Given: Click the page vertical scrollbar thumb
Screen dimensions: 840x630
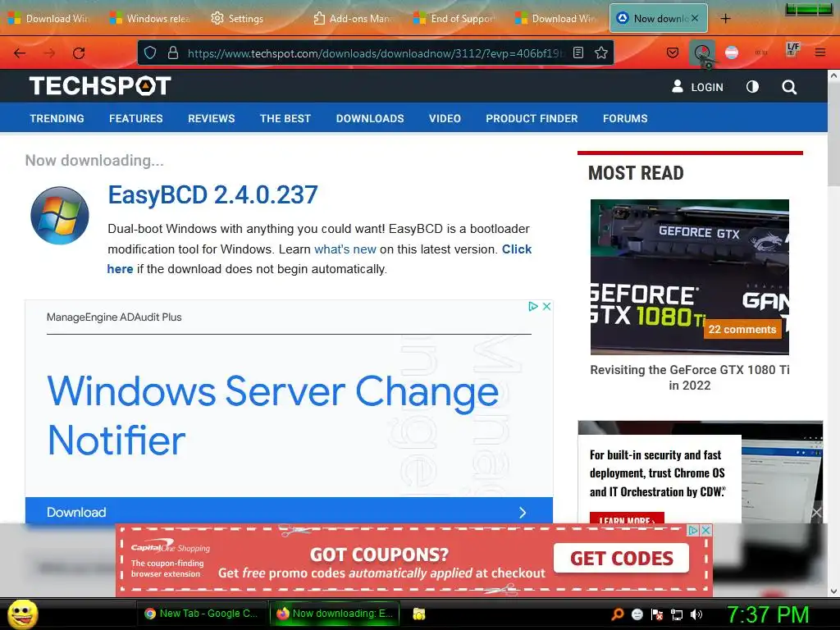Looking at the screenshot, I should click(833, 134).
